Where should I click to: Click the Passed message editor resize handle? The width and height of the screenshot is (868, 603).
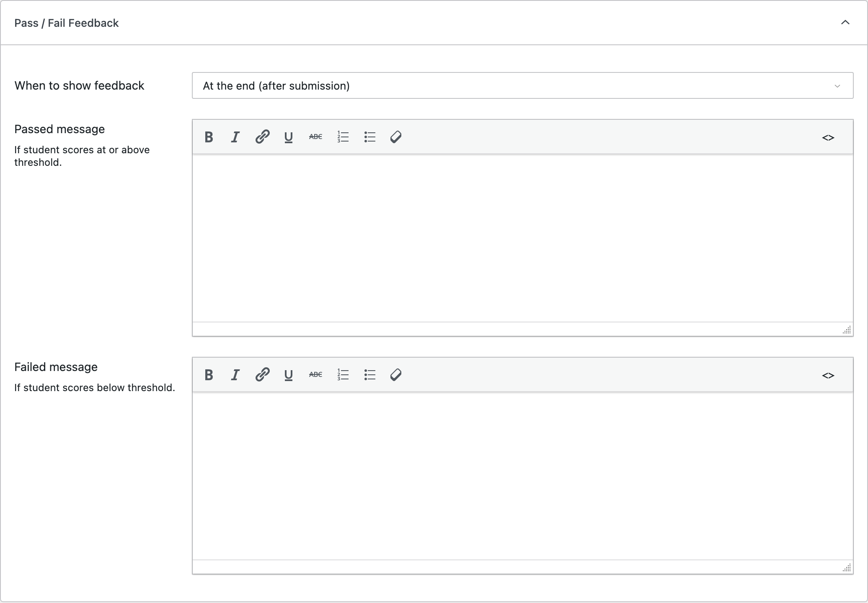pyautogui.click(x=847, y=330)
